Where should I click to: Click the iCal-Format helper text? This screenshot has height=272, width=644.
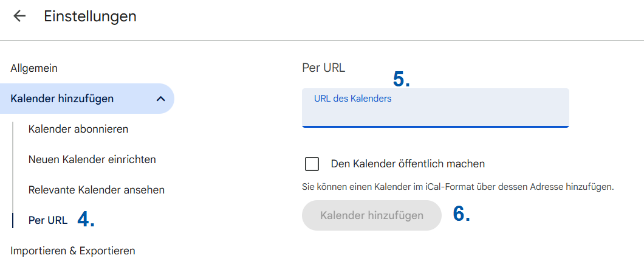coord(457,187)
